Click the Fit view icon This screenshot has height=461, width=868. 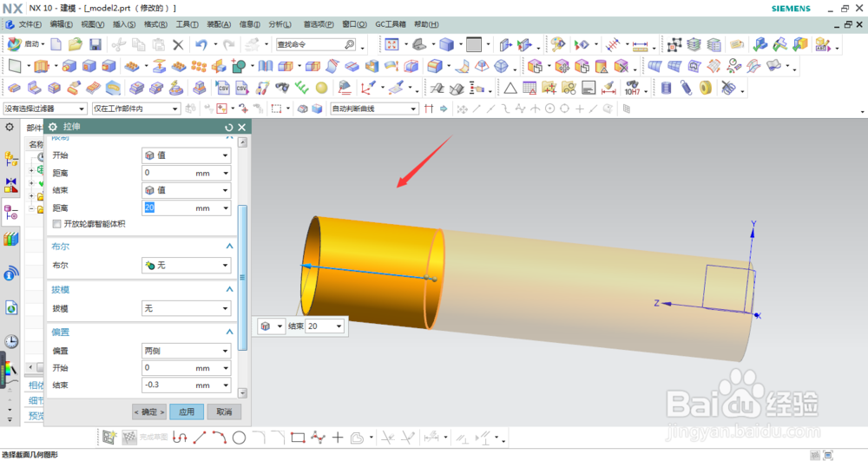[x=392, y=44]
